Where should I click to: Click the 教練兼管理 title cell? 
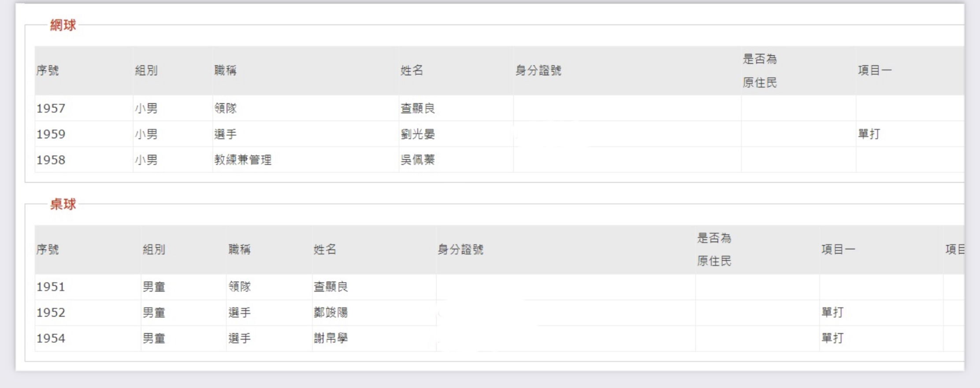coord(243,160)
